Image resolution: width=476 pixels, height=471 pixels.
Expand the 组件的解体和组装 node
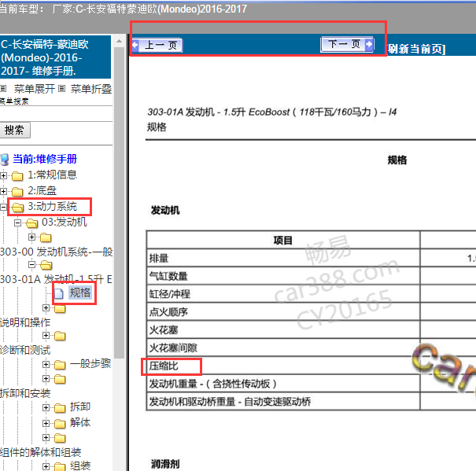(x=46, y=437)
